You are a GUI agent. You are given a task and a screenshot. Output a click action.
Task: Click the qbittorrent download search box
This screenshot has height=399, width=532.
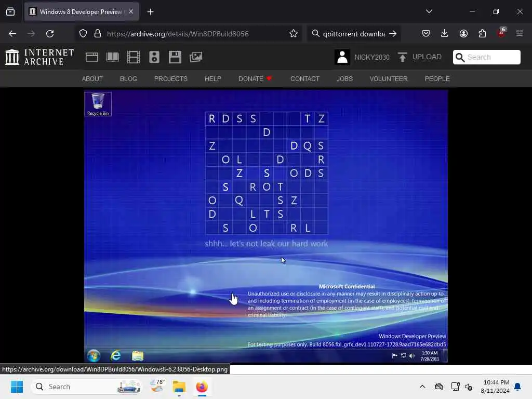[x=353, y=34]
